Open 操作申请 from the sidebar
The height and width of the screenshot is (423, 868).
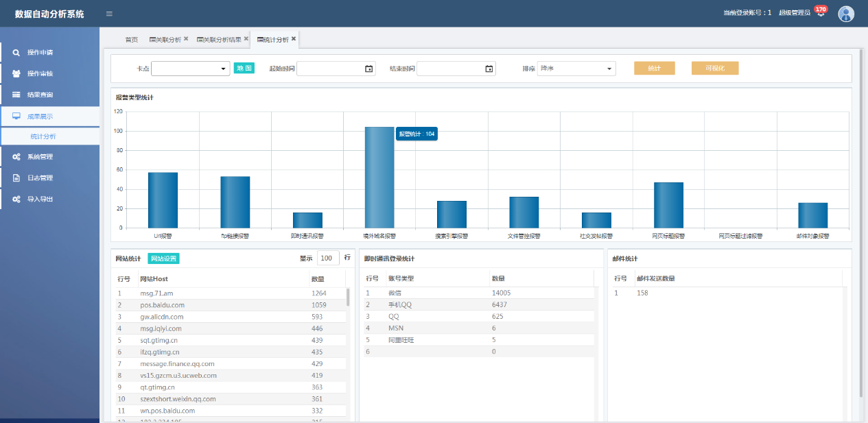pyautogui.click(x=40, y=52)
